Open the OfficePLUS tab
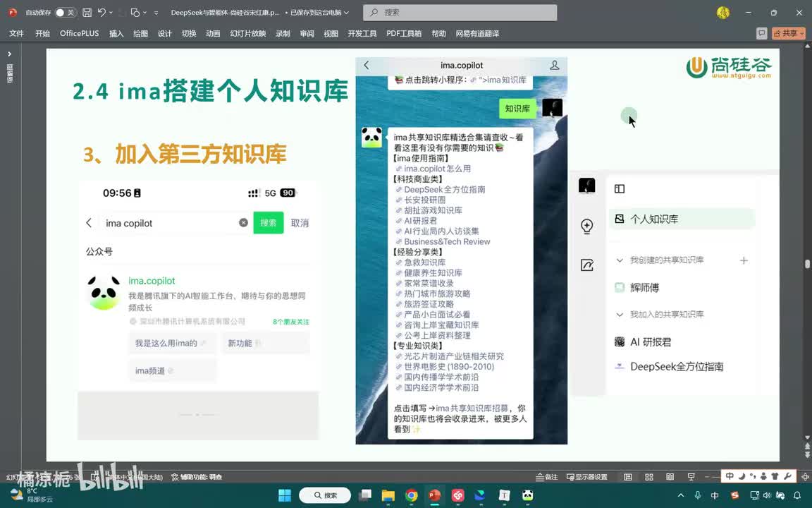This screenshot has width=812, height=508. tap(79, 33)
